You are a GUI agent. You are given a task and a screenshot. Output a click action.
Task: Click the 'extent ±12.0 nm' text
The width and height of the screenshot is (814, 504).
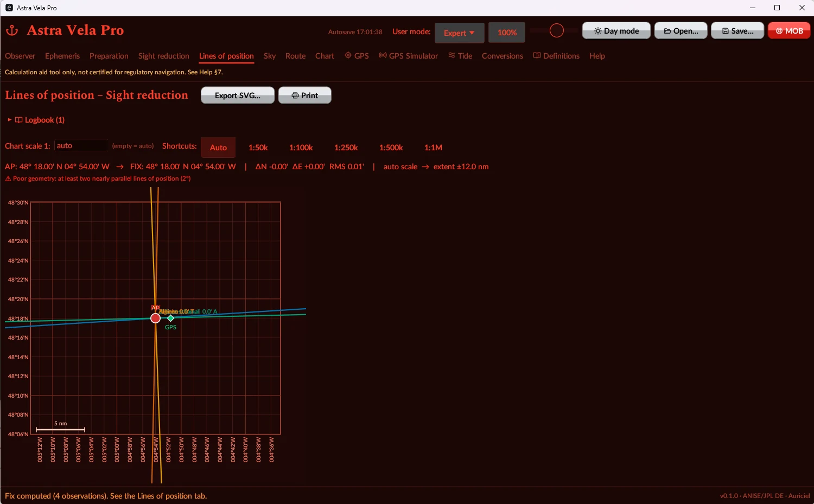(x=461, y=167)
